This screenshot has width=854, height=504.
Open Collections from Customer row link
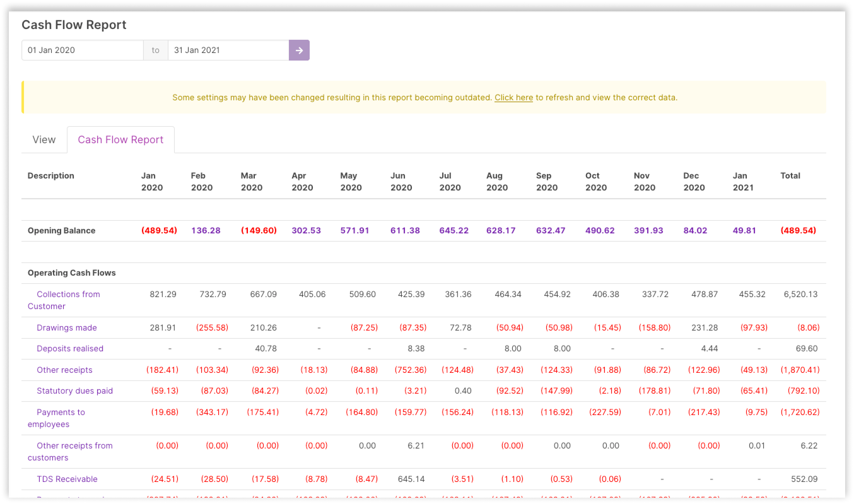68,294
